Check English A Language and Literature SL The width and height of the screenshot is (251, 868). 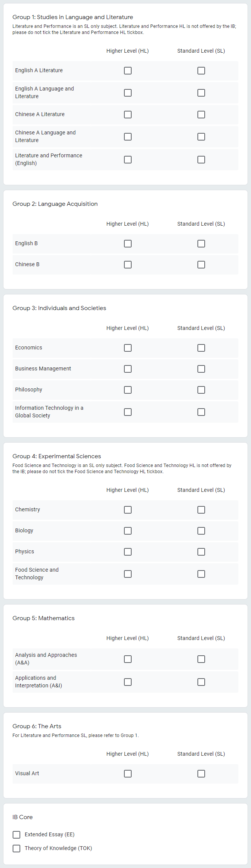coord(201,93)
